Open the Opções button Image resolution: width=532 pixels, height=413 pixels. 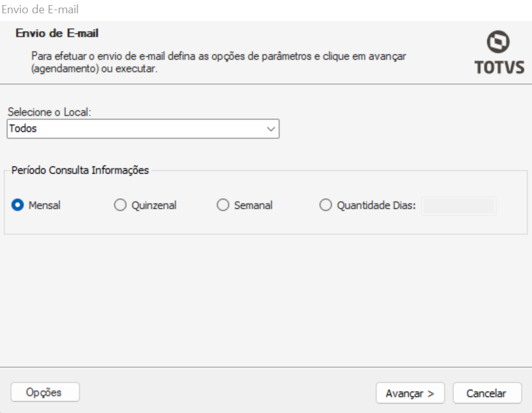point(44,392)
